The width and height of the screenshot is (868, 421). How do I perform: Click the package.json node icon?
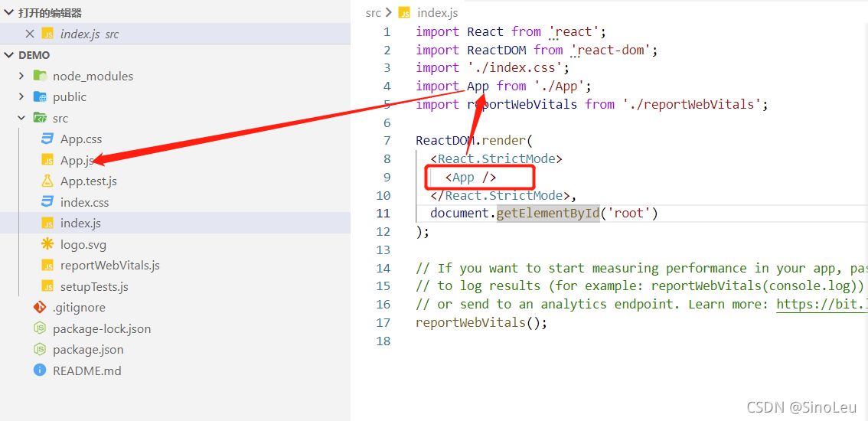39,350
